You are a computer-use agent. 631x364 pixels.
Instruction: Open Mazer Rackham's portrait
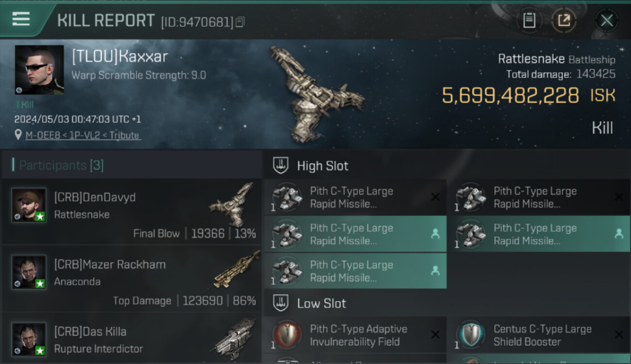29,272
